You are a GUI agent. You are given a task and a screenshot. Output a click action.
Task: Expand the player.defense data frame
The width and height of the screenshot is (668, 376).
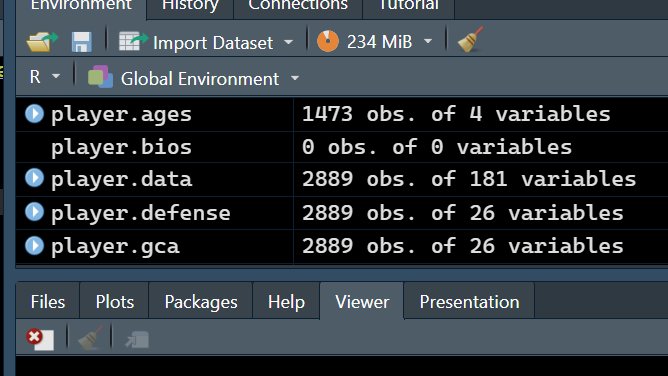pos(35,212)
